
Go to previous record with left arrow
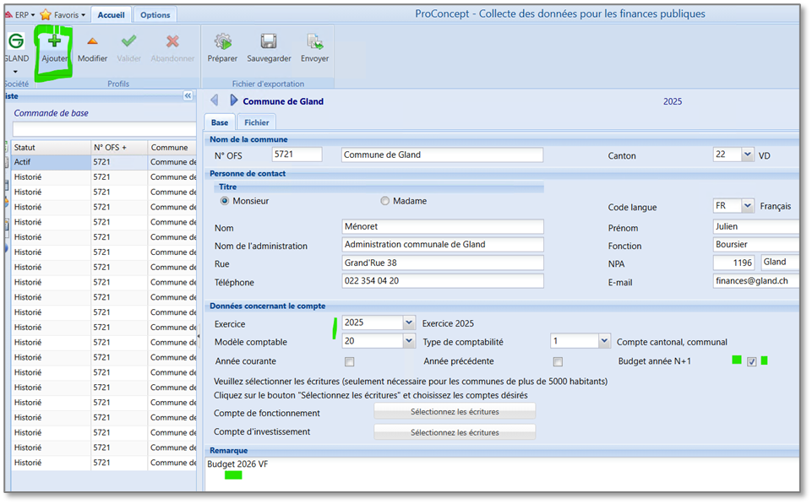click(215, 100)
